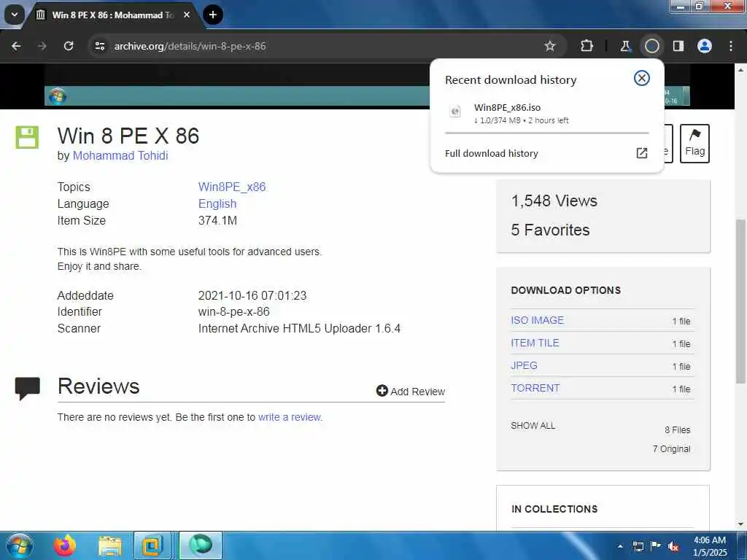Screen dimensions: 747x560
Task: Click the scrollbar up arrow
Action: [x=740, y=69]
